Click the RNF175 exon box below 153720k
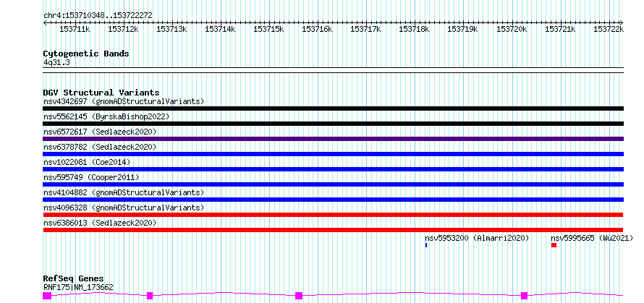 pyautogui.click(x=524, y=296)
